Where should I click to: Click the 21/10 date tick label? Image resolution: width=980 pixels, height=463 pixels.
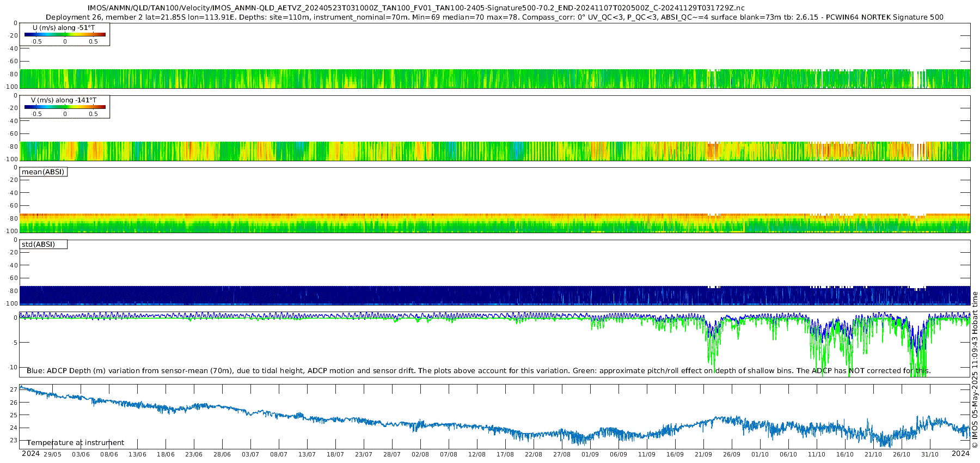click(873, 454)
